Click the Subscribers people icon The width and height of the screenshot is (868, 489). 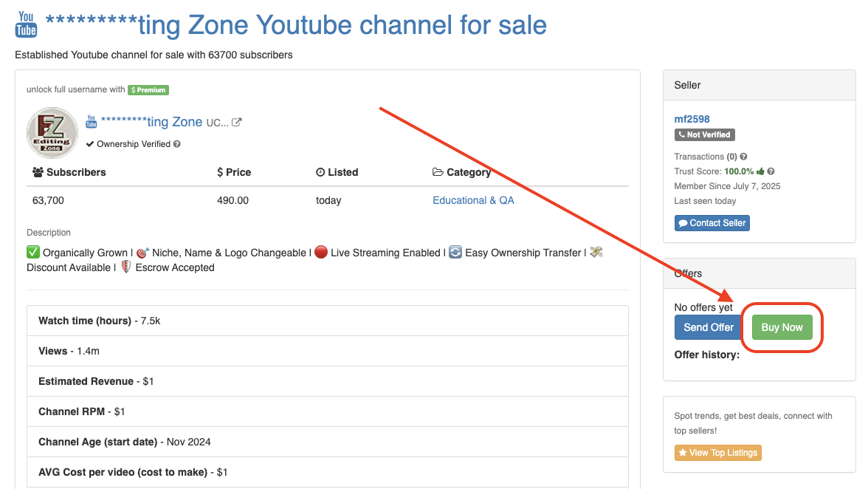point(38,172)
